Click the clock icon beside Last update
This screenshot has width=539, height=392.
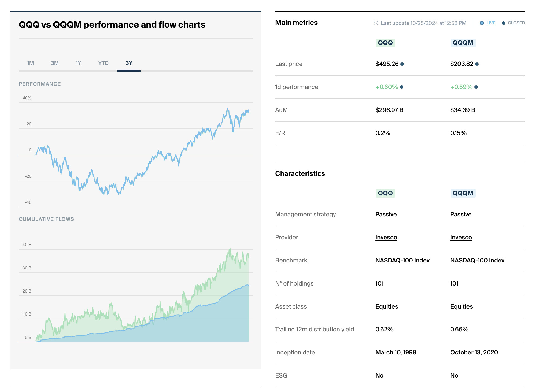point(376,23)
